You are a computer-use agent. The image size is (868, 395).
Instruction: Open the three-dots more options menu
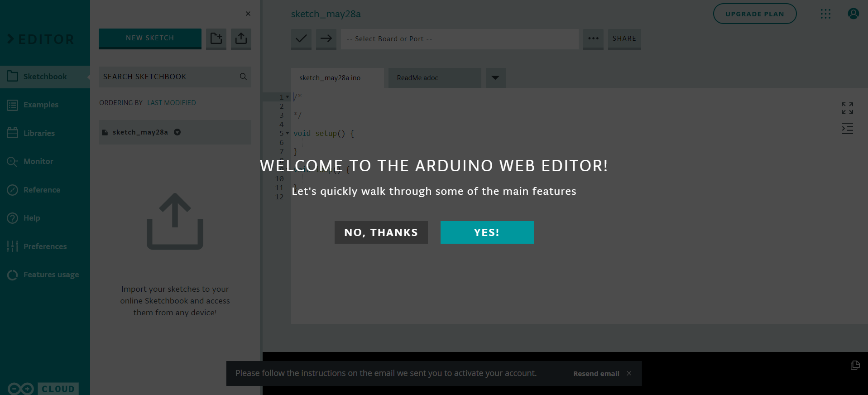tap(593, 39)
